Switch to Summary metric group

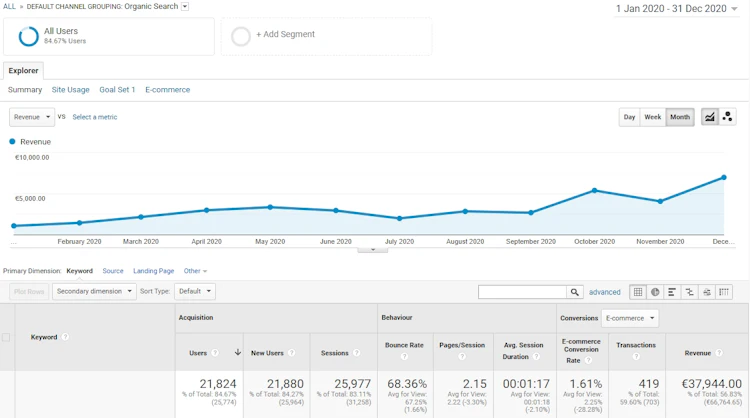25,89
